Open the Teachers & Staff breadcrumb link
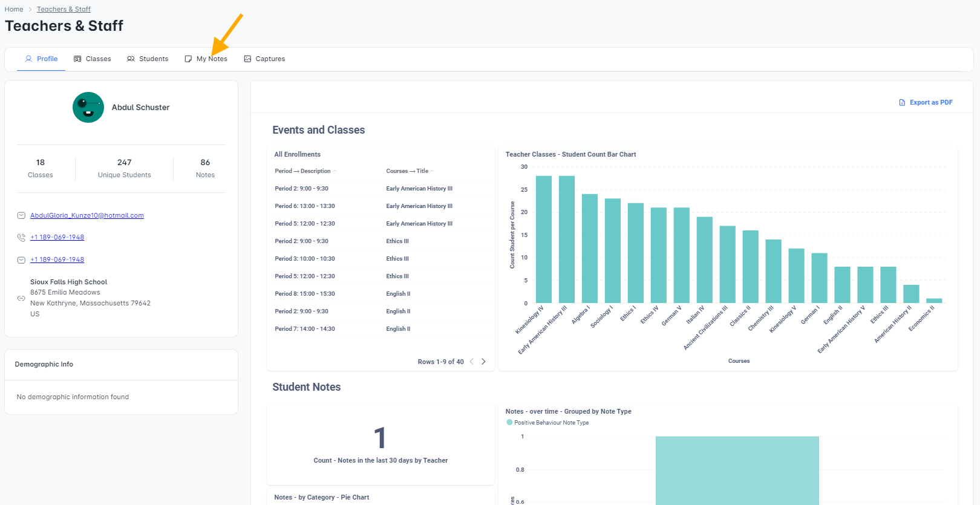 [64, 9]
